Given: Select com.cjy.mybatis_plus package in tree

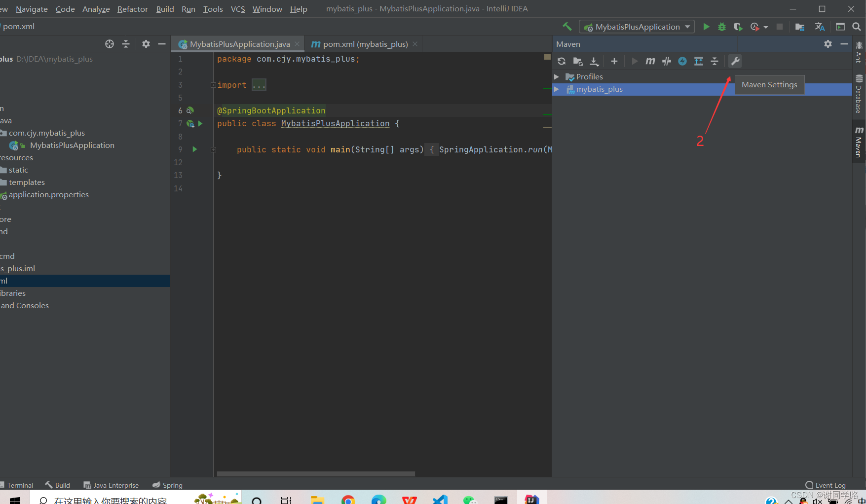Looking at the screenshot, I should pyautogui.click(x=47, y=133).
